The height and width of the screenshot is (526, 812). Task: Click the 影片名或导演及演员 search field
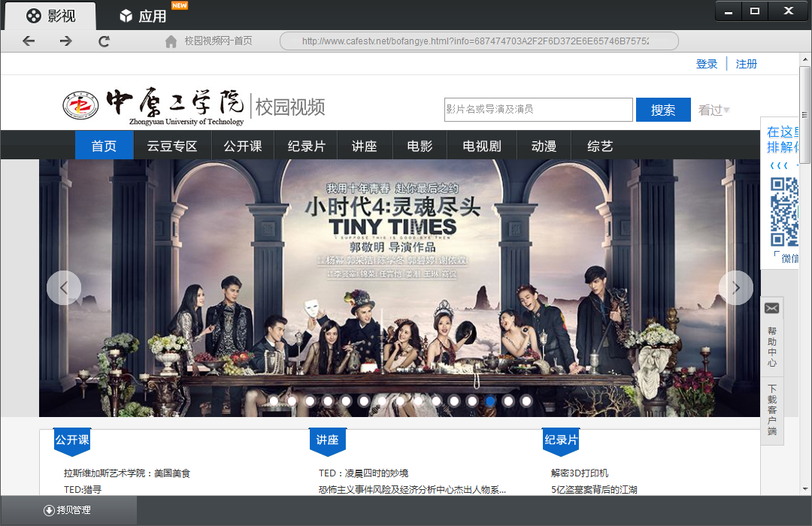(538, 109)
